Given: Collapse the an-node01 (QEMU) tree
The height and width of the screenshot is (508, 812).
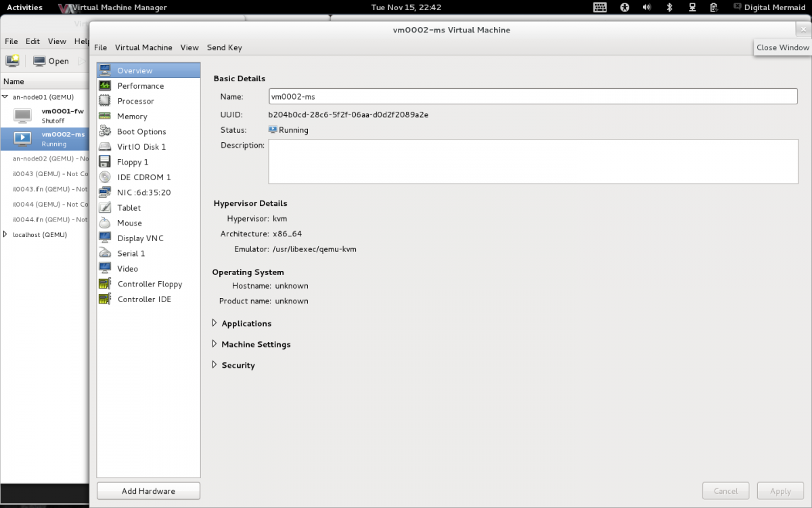Looking at the screenshot, I should [x=5, y=97].
